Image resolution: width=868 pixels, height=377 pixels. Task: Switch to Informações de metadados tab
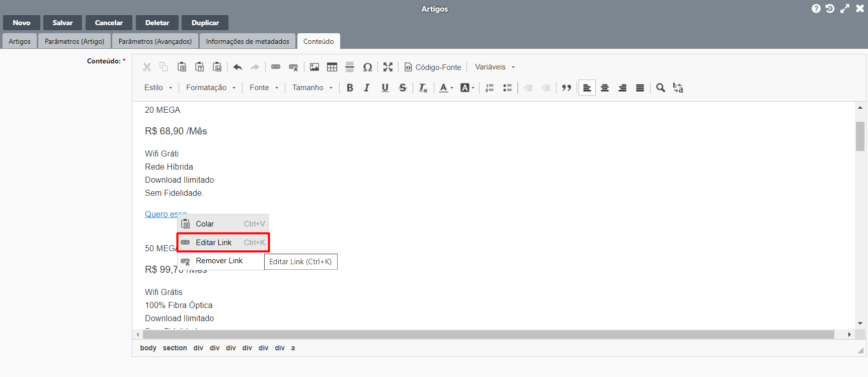click(x=248, y=41)
